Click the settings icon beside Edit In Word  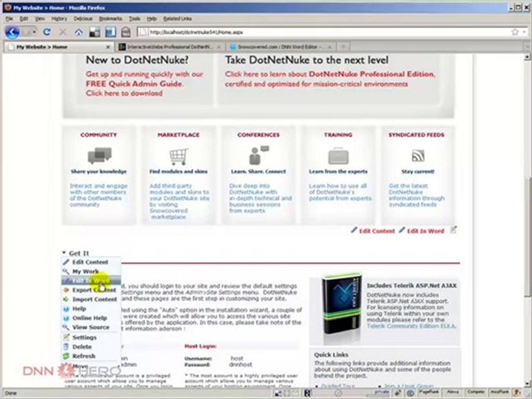coord(453,230)
